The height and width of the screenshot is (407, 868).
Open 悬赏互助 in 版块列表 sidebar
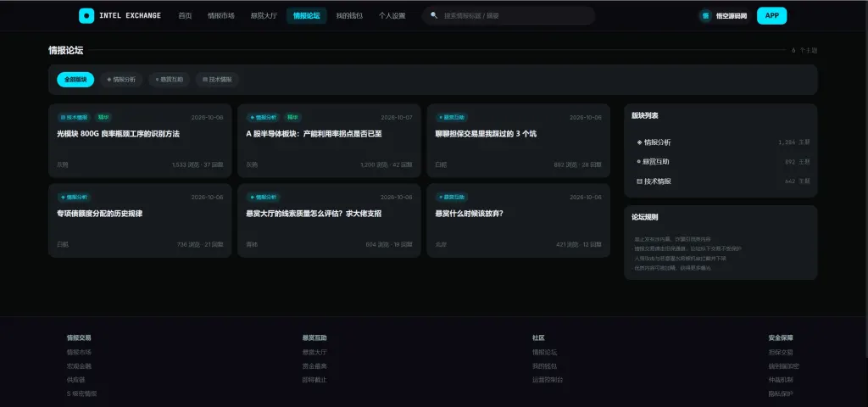pyautogui.click(x=721, y=162)
